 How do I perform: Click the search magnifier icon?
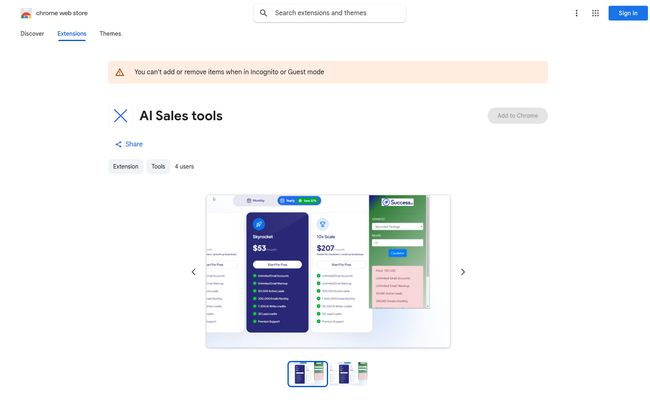click(x=263, y=13)
